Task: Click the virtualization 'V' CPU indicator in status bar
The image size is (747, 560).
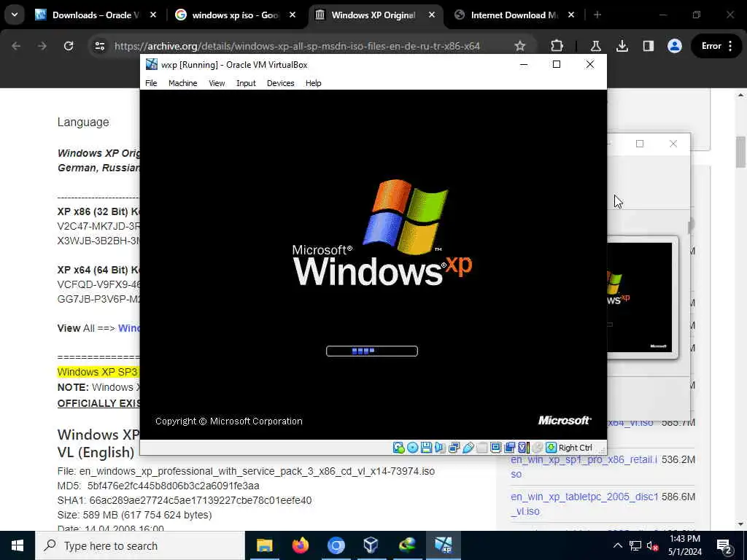Action: (523, 448)
